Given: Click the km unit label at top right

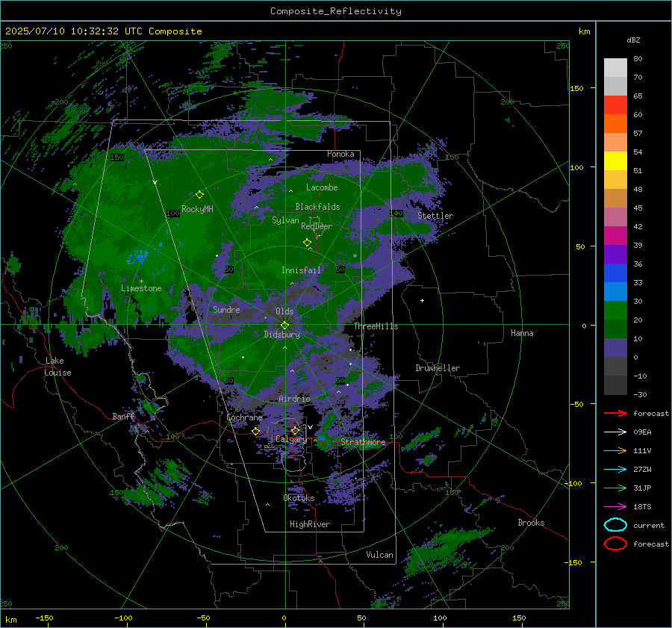Looking at the screenshot, I should pyautogui.click(x=584, y=31).
